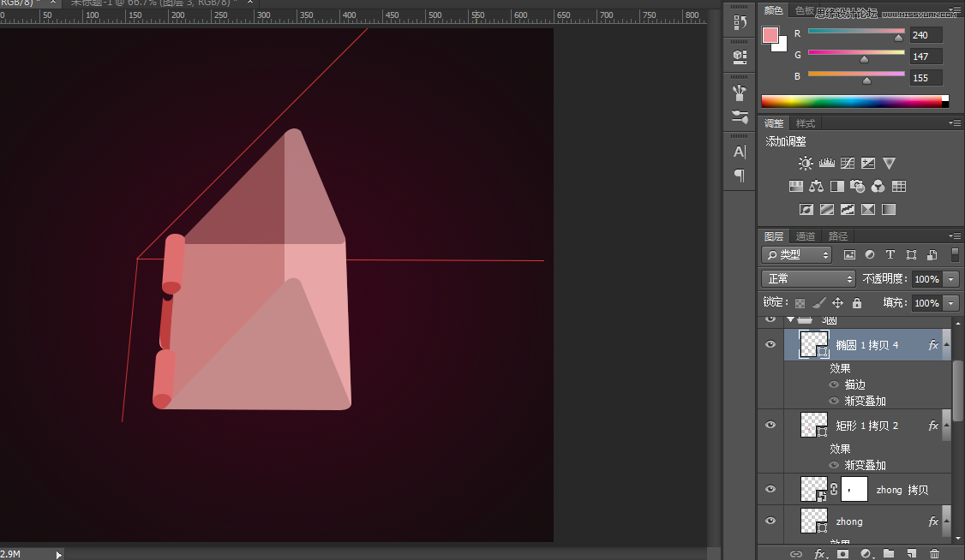965x560 pixels.
Task: Create a new layer
Action: click(x=912, y=554)
